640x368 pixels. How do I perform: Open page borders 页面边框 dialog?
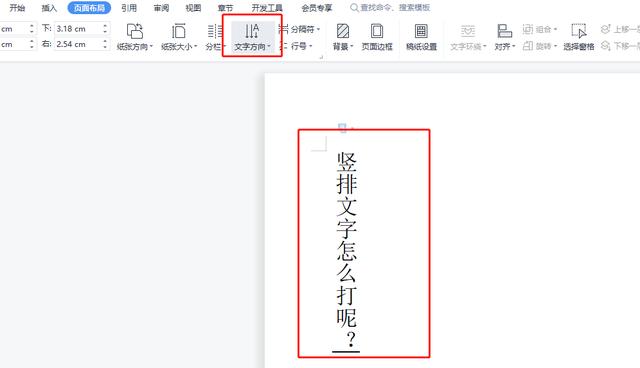click(377, 37)
